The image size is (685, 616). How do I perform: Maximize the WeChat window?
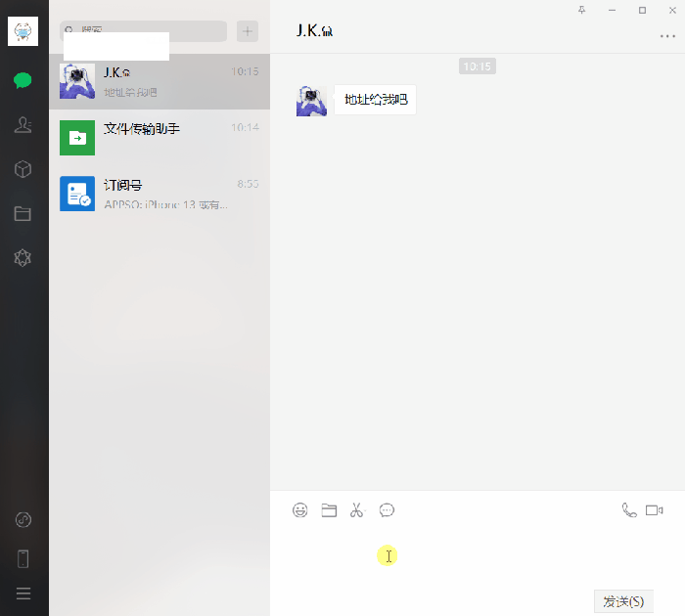pos(642,10)
